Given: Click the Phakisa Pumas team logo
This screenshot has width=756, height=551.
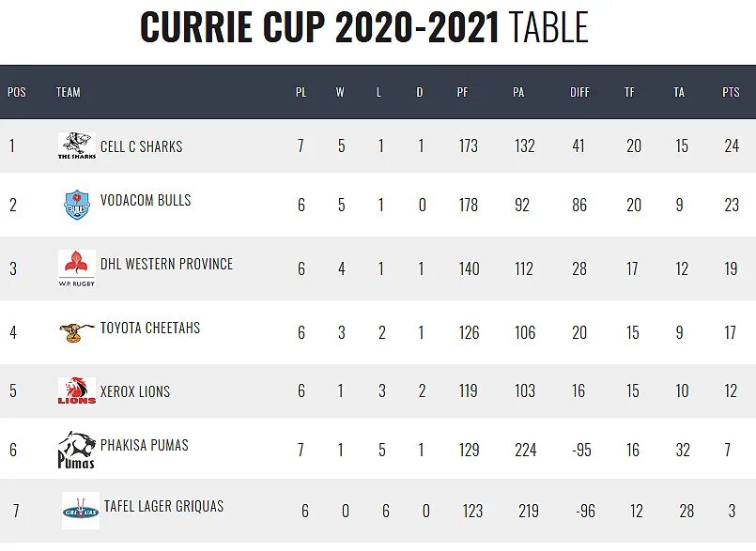Looking at the screenshot, I should coord(76,450).
